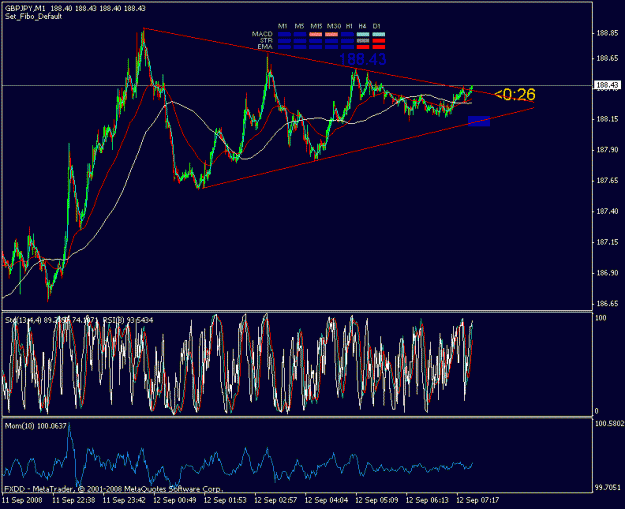Screen dimensions: 625x509
Task: Select the MACD row label
Action: (262, 34)
